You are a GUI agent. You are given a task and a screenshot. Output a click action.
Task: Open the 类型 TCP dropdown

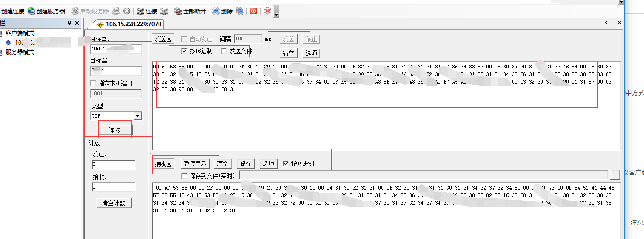click(x=137, y=116)
